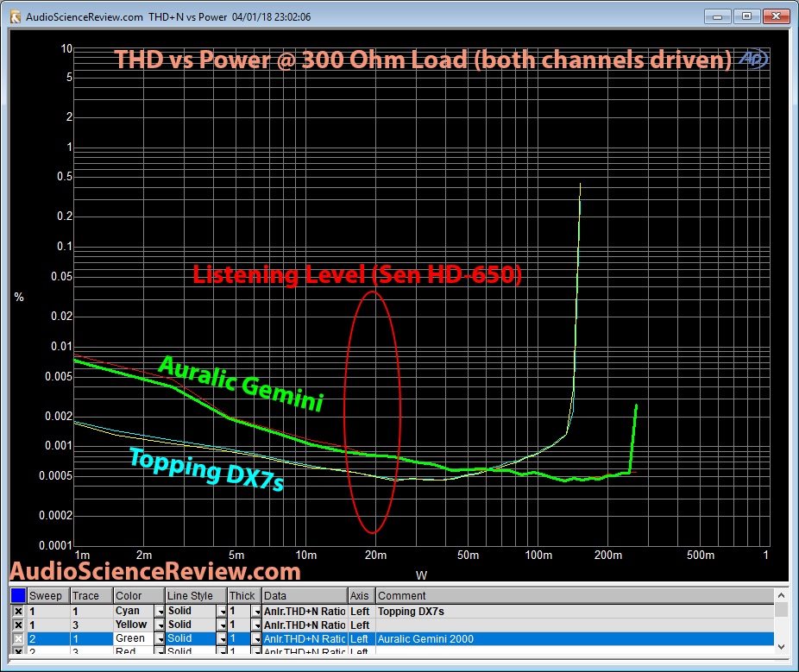Image resolution: width=799 pixels, height=672 pixels.
Task: Click the 'Solid' line style cell in Cyan row
Action: 191,612
